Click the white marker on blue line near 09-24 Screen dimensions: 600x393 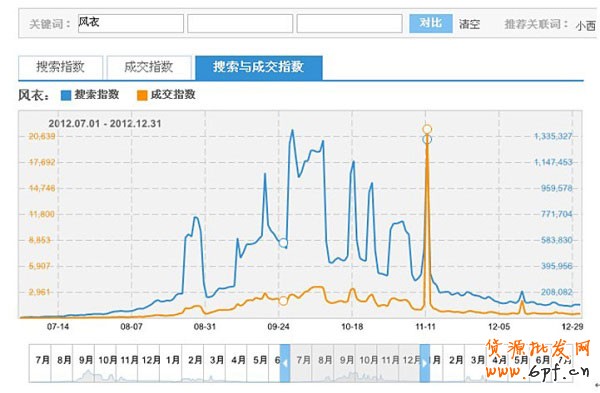coord(283,243)
